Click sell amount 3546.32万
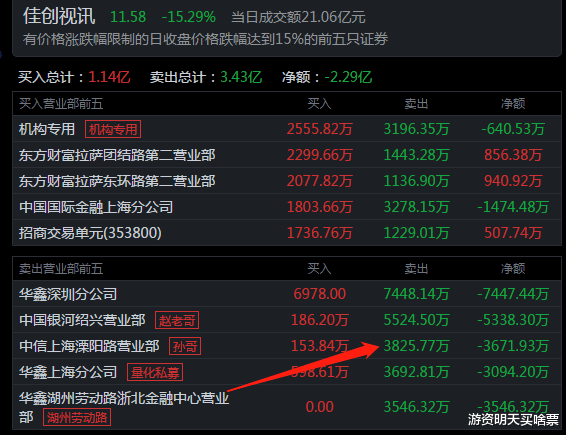This screenshot has width=566, height=435. pyautogui.click(x=416, y=407)
